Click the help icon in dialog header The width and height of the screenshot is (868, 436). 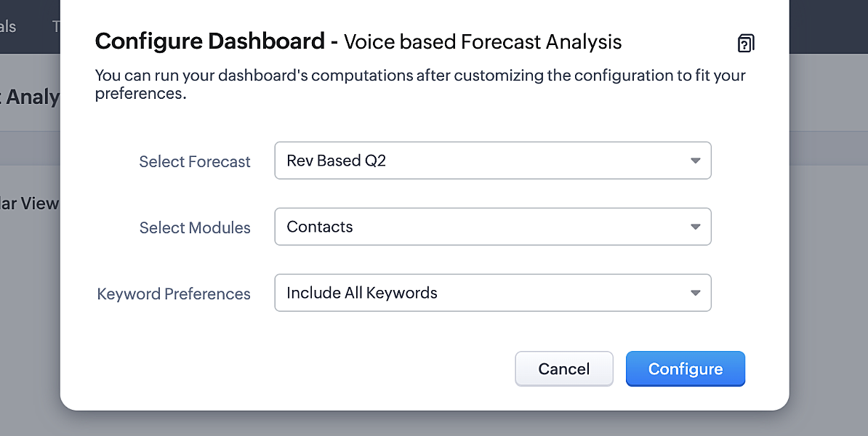pos(745,44)
